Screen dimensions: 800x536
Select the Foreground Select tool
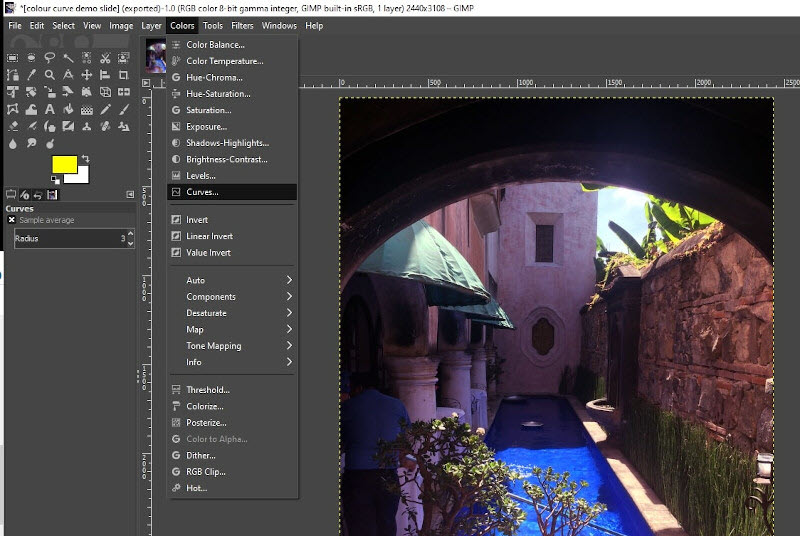click(123, 58)
